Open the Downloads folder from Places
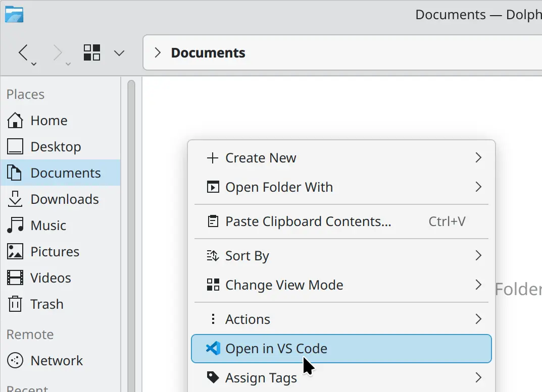 [x=15, y=199]
